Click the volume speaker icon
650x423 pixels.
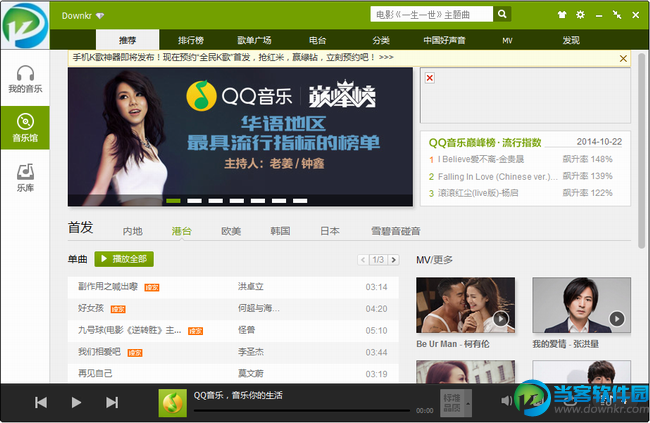[506, 401]
